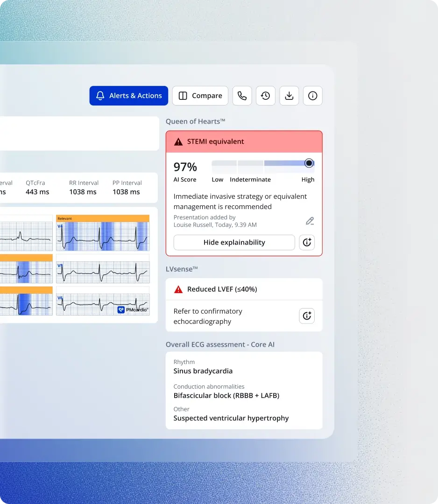Viewport: 438px width, 504px height.
Task: Click the High label on score bar
Action: click(308, 179)
